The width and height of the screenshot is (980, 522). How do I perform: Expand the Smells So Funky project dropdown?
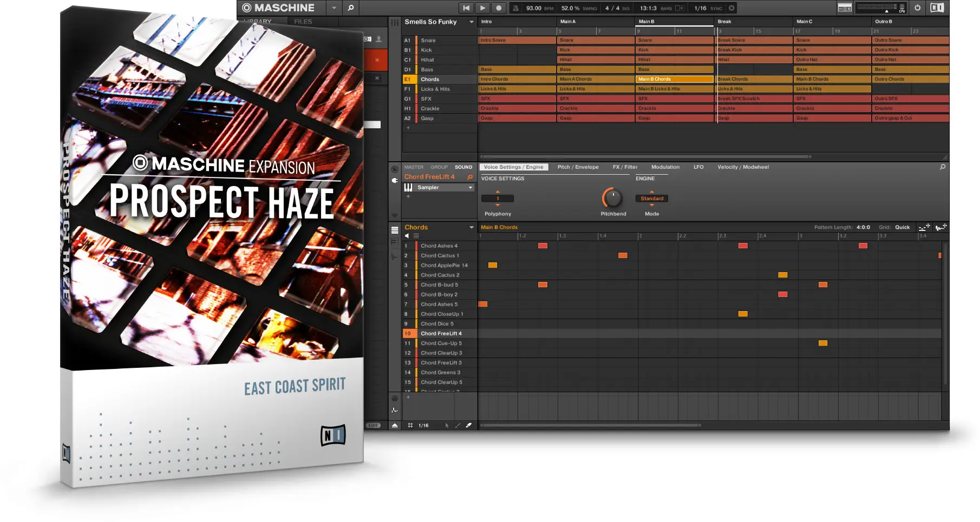(472, 22)
